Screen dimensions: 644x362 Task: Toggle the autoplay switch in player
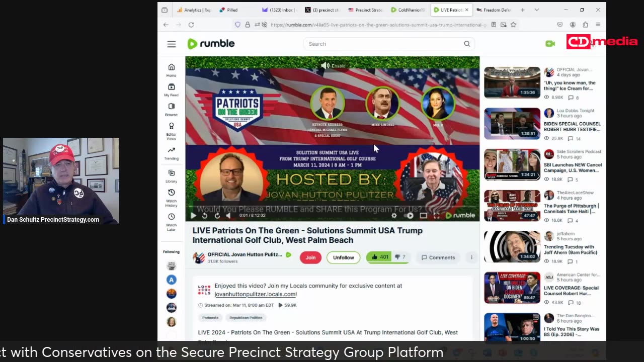410,216
